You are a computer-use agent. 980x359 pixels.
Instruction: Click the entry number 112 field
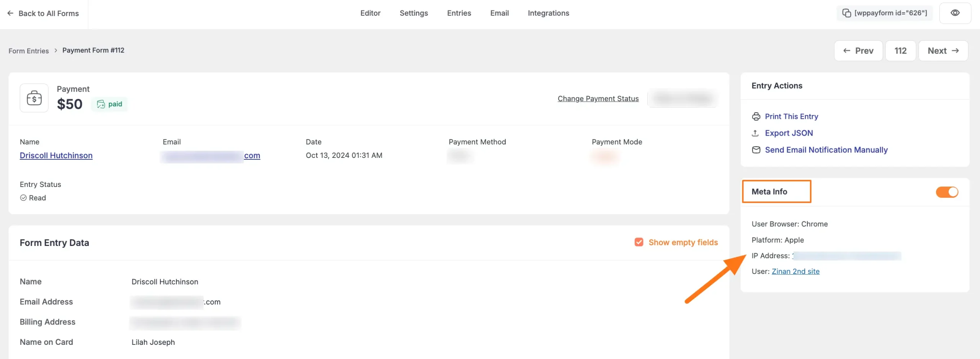901,50
